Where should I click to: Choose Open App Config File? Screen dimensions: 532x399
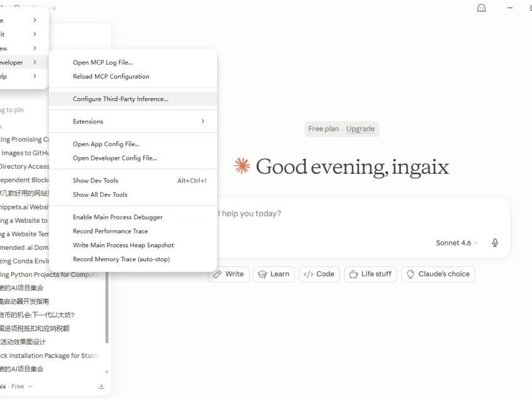(133, 144)
